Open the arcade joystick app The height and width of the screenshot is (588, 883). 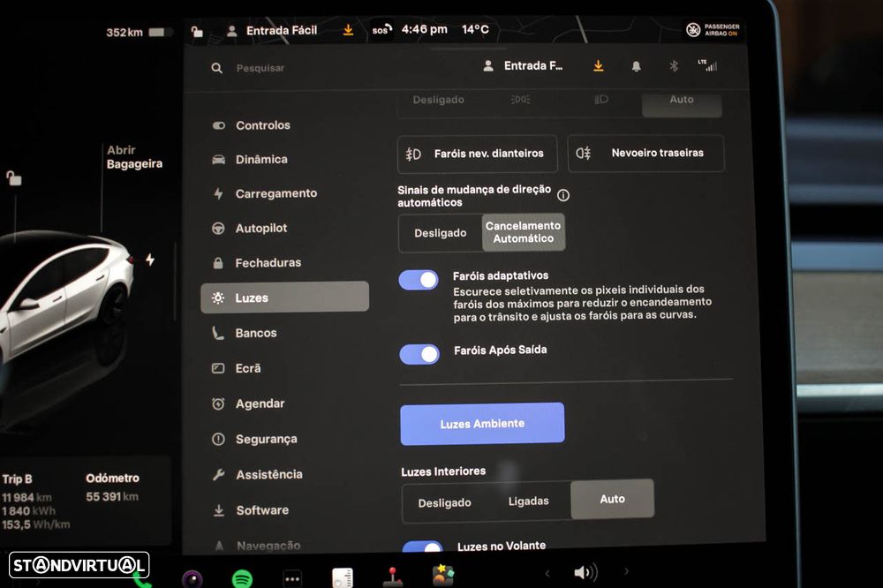393,577
